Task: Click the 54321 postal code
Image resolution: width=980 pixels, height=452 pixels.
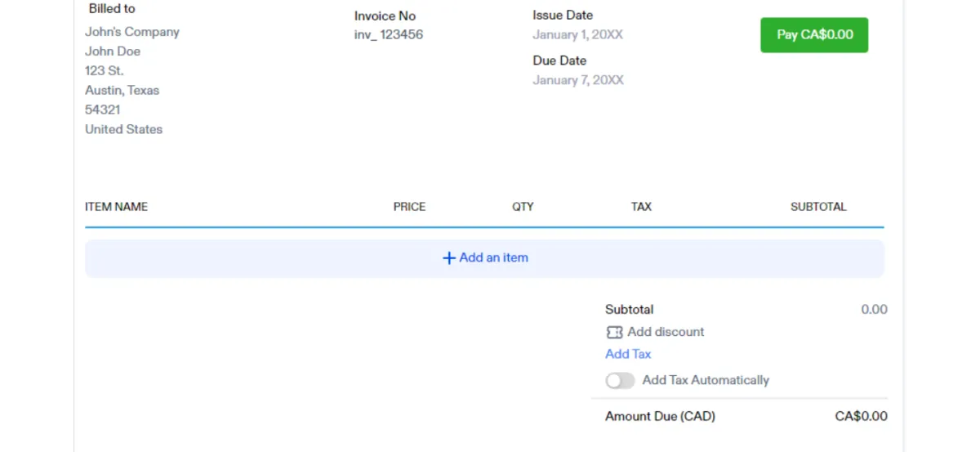Action: [103, 110]
